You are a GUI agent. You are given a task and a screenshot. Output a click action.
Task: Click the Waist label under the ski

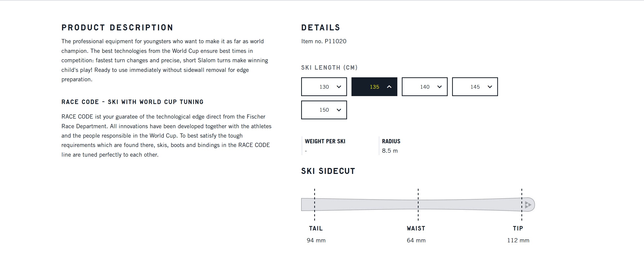pos(416,228)
